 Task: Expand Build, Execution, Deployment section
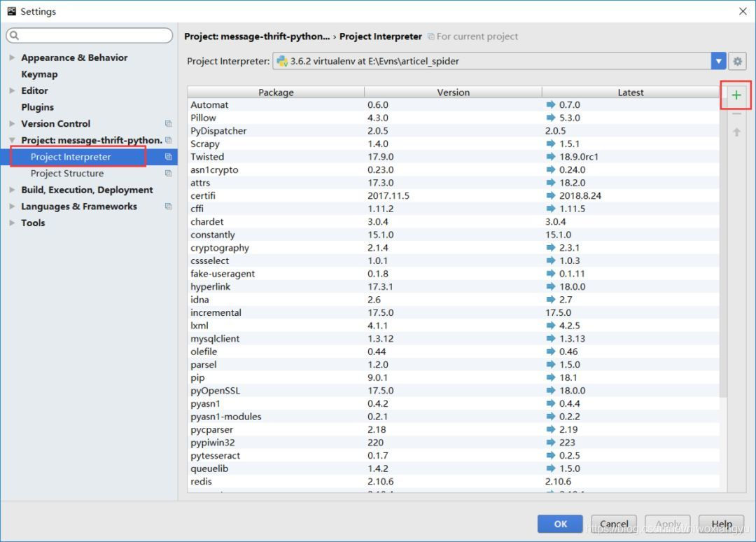[12, 190]
